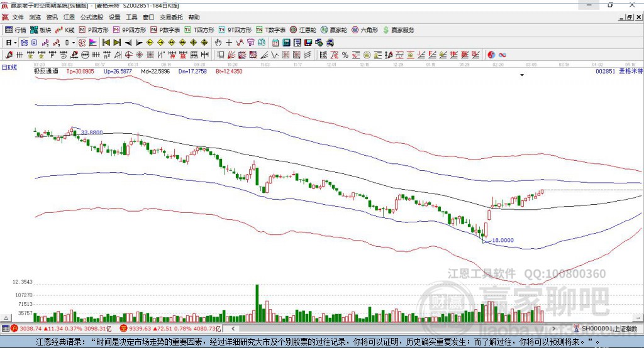Select the crosshair cursor tool

pos(229,43)
